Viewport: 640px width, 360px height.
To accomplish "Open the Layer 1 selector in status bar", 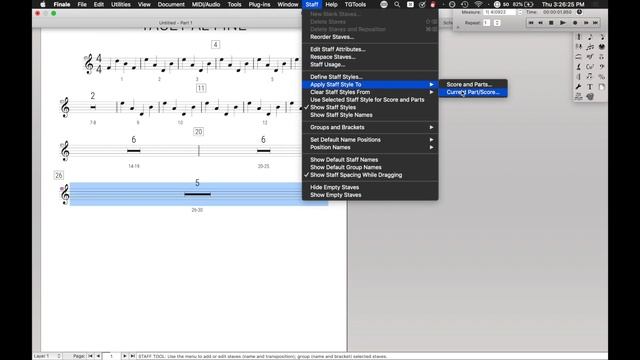I will coord(47,356).
